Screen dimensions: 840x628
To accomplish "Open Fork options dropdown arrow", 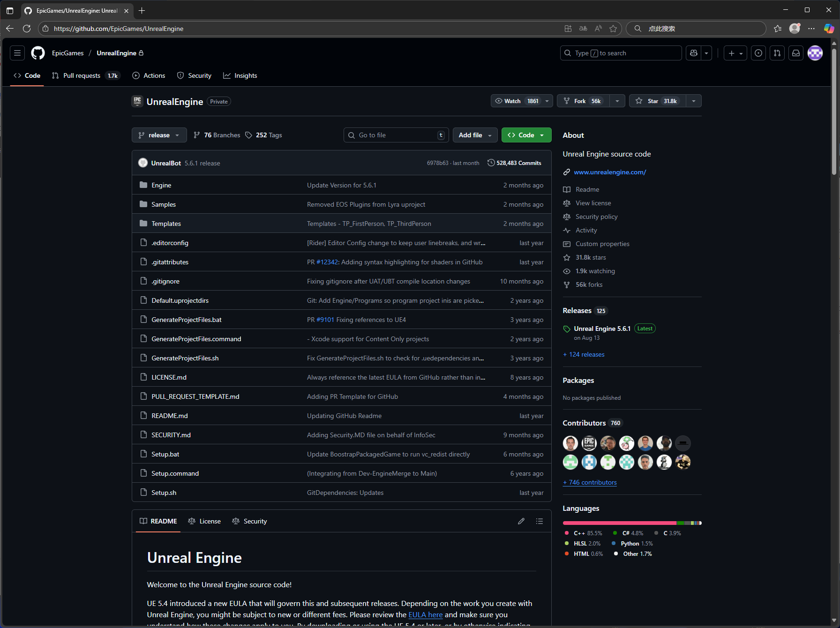I will click(617, 101).
